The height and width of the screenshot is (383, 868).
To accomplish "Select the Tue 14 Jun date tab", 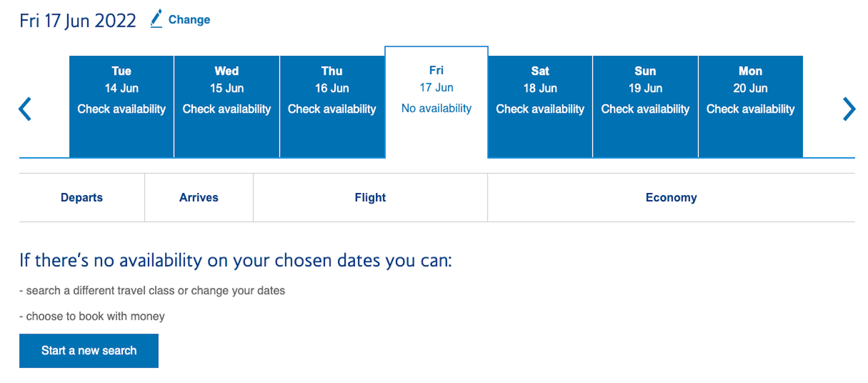I will pyautogui.click(x=122, y=106).
